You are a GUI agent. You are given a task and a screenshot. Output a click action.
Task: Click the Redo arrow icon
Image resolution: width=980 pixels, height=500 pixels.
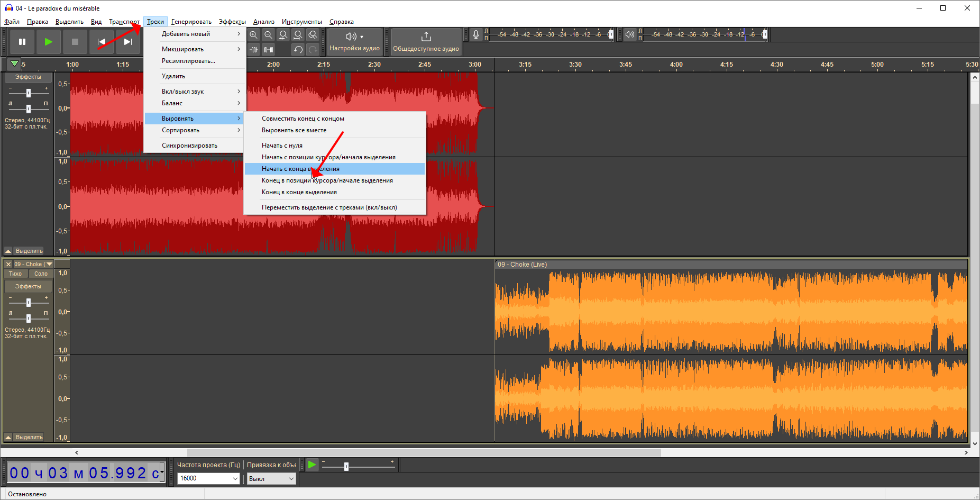[313, 50]
